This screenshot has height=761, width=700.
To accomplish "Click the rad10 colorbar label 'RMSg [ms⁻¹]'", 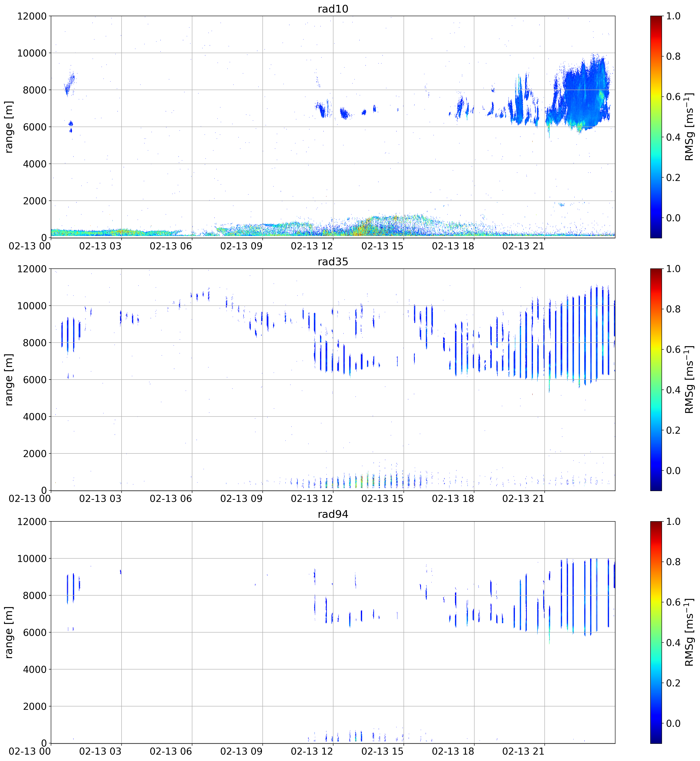I will (x=689, y=127).
